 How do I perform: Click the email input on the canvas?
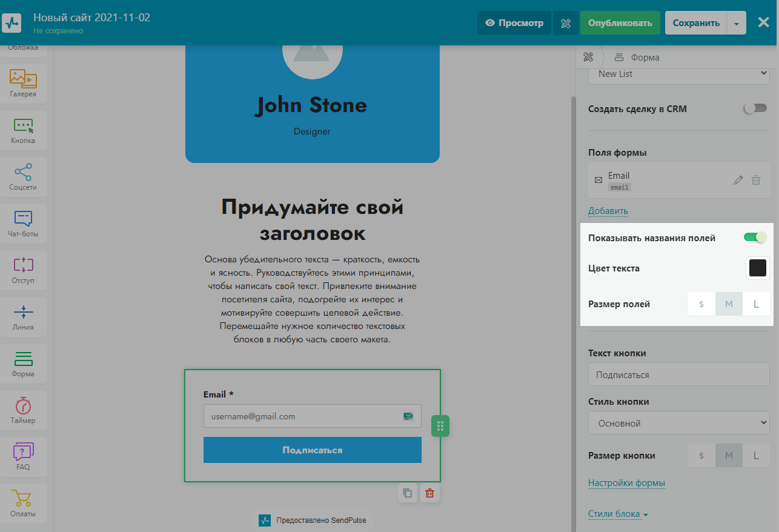click(313, 416)
